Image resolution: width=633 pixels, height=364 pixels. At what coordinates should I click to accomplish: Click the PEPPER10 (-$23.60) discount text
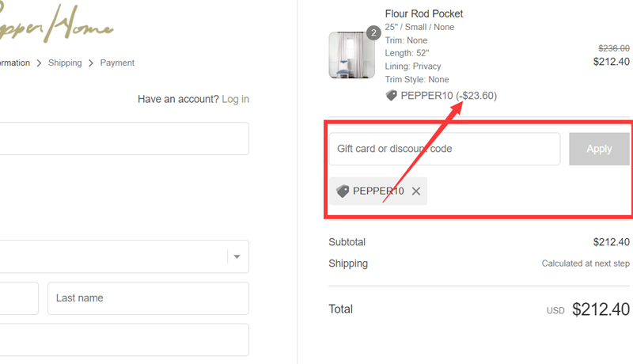click(x=449, y=96)
